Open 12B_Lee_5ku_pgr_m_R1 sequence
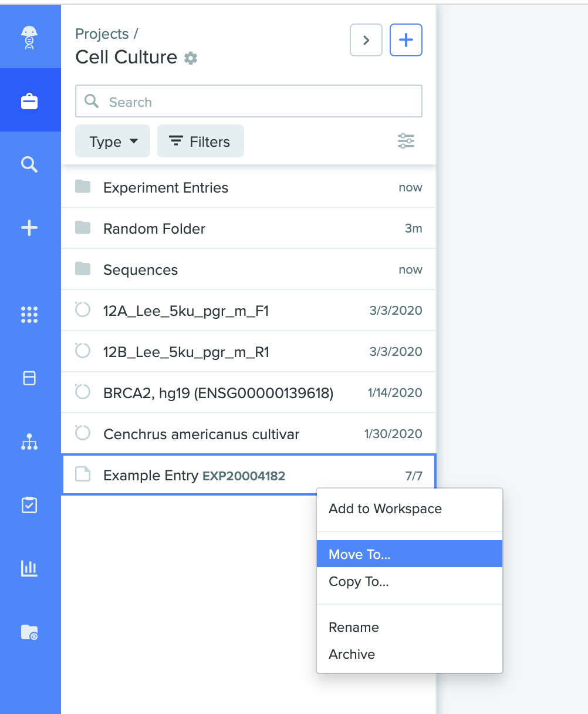This screenshot has width=588, height=714. pyautogui.click(x=248, y=352)
